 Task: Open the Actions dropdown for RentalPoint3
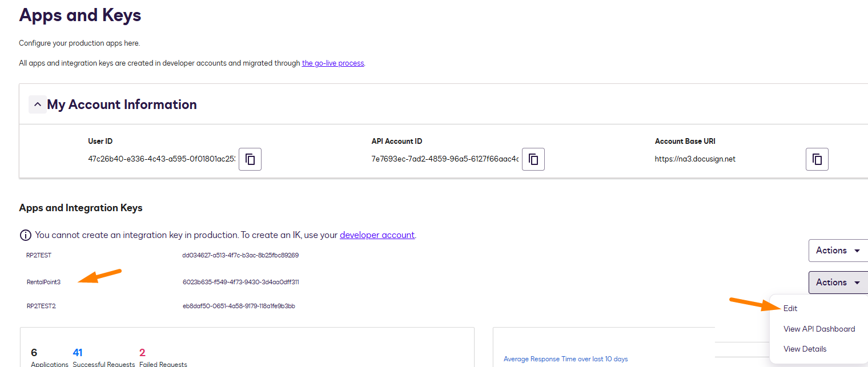tap(838, 283)
